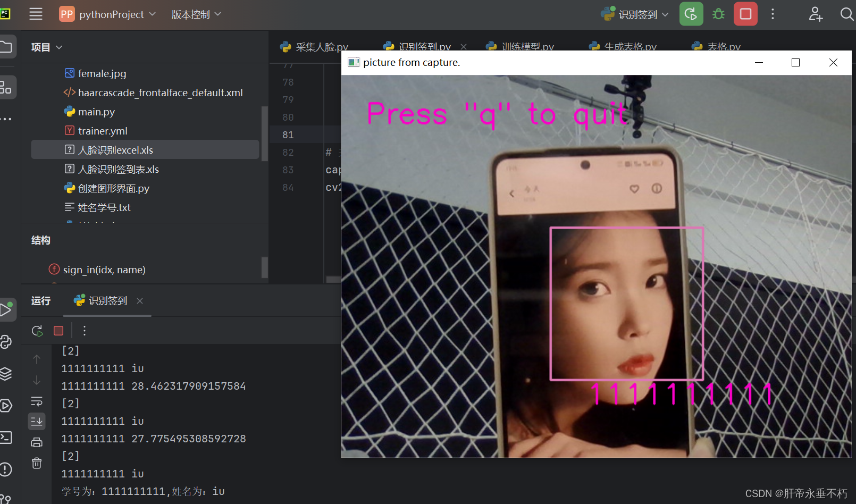Enable scroll to end in run console

[37, 421]
